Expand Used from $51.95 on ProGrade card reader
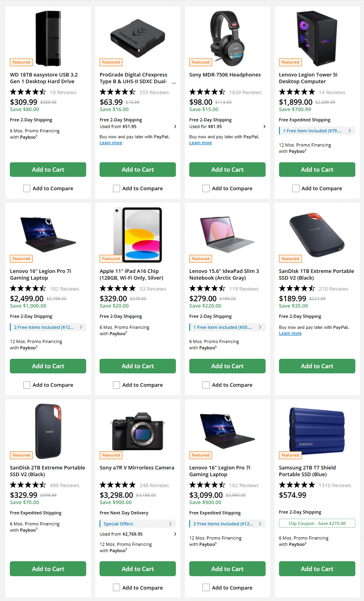This screenshot has height=601, width=364. (x=137, y=126)
